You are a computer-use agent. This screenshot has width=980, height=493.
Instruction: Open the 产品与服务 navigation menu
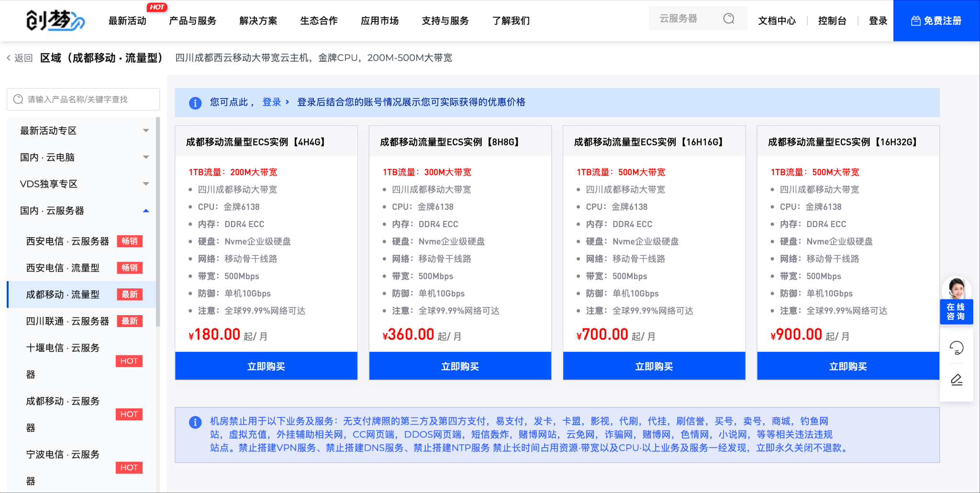click(x=192, y=21)
